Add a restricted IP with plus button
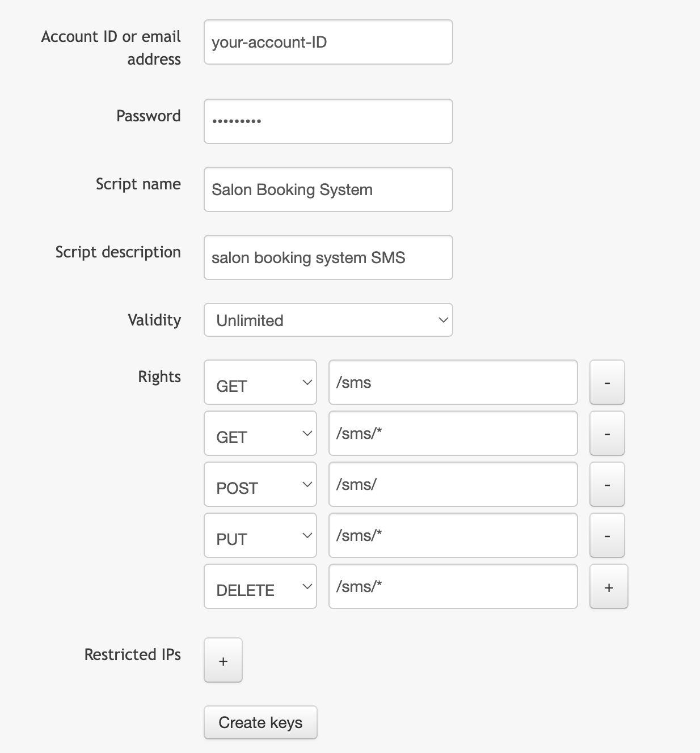This screenshot has height=753, width=700. click(223, 660)
